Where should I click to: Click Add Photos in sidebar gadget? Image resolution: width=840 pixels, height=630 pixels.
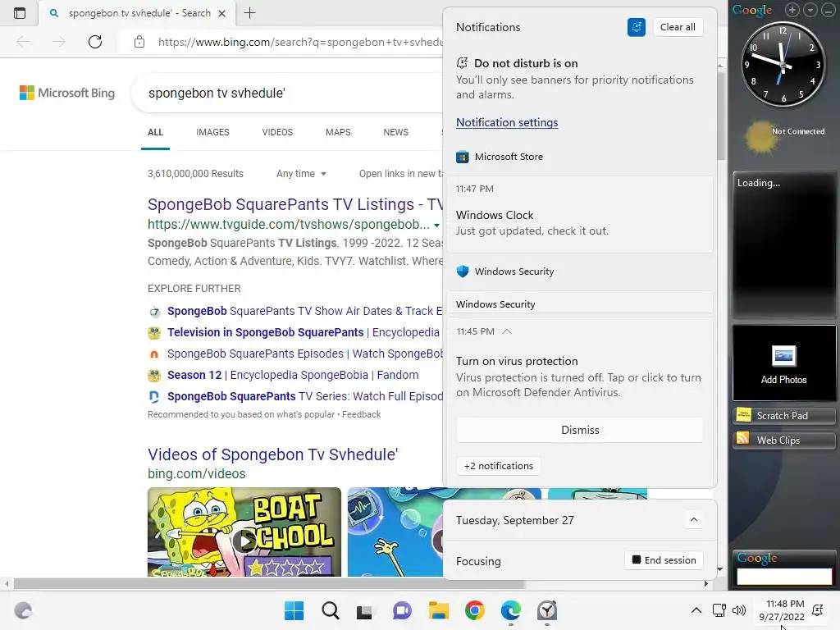(x=783, y=364)
